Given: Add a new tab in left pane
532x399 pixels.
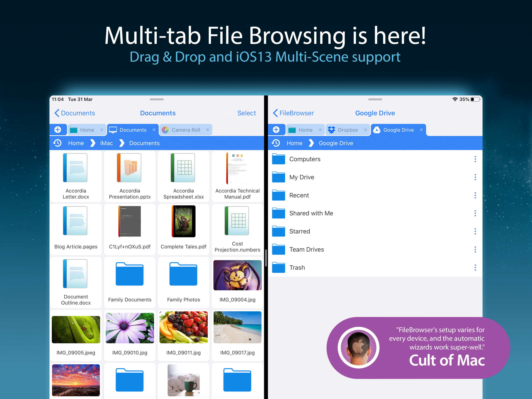Looking at the screenshot, I should (x=58, y=130).
